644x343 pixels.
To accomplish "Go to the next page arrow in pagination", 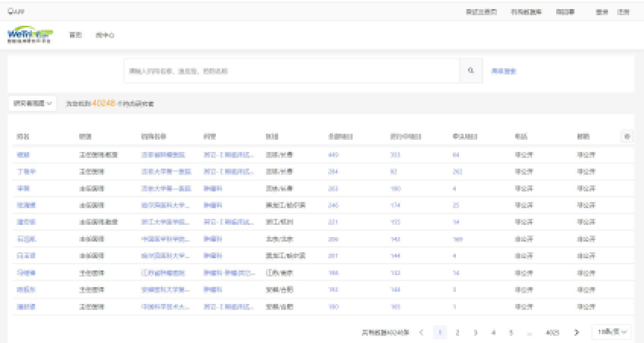I will pyautogui.click(x=576, y=332).
